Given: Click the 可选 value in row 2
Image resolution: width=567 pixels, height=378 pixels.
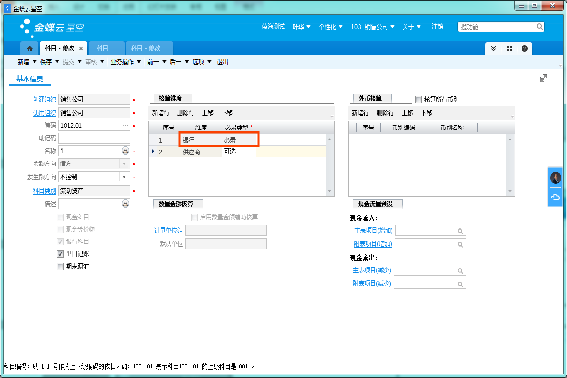Looking at the screenshot, I should pos(230,151).
